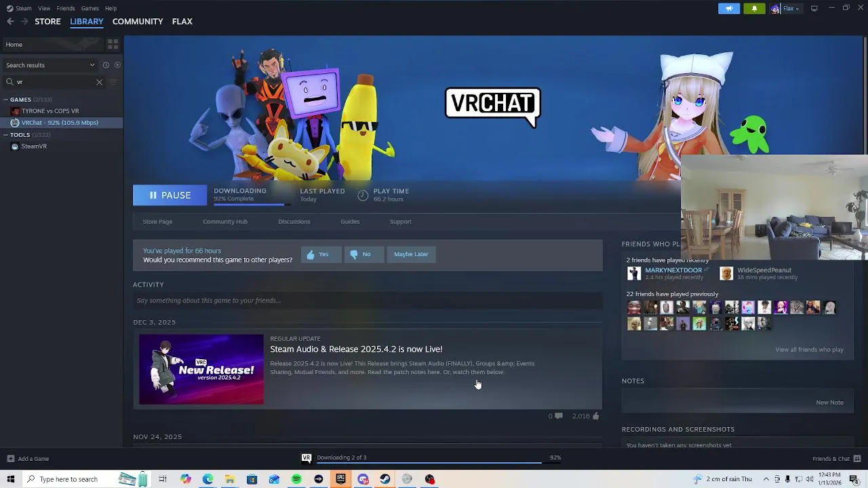Open the View menu

click(44, 8)
